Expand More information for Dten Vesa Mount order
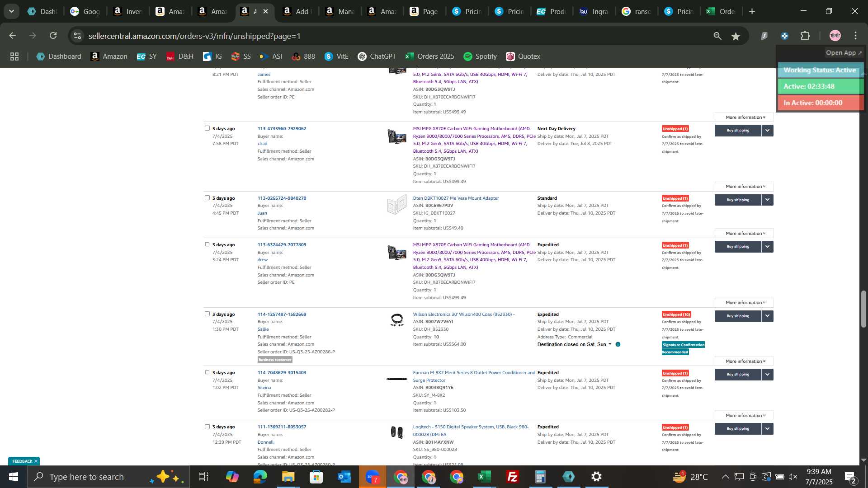This screenshot has width=868, height=488. click(744, 234)
